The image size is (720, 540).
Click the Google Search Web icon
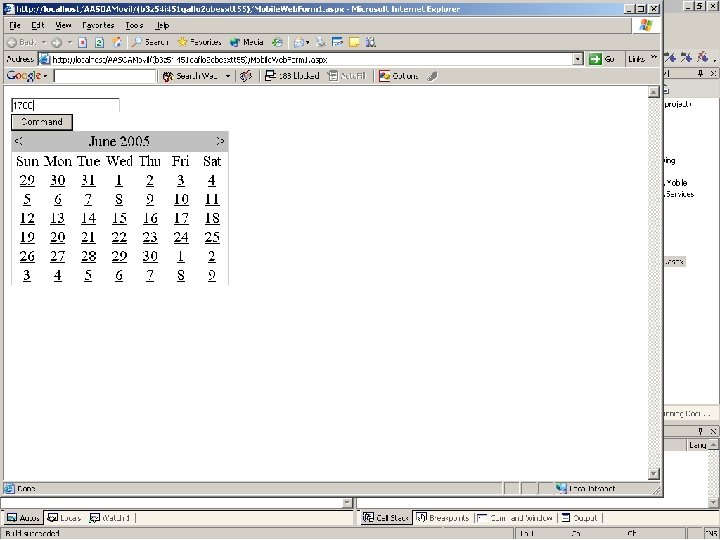(x=168, y=76)
